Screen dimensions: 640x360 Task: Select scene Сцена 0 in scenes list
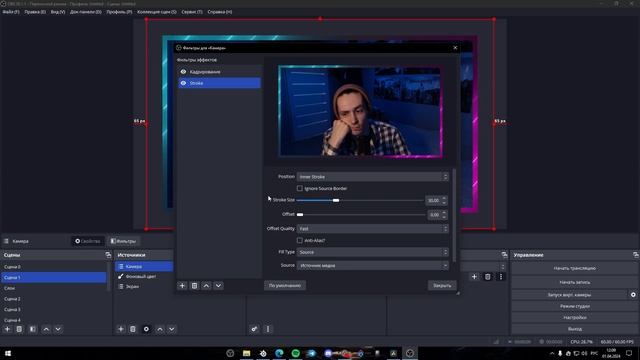(x=53, y=267)
